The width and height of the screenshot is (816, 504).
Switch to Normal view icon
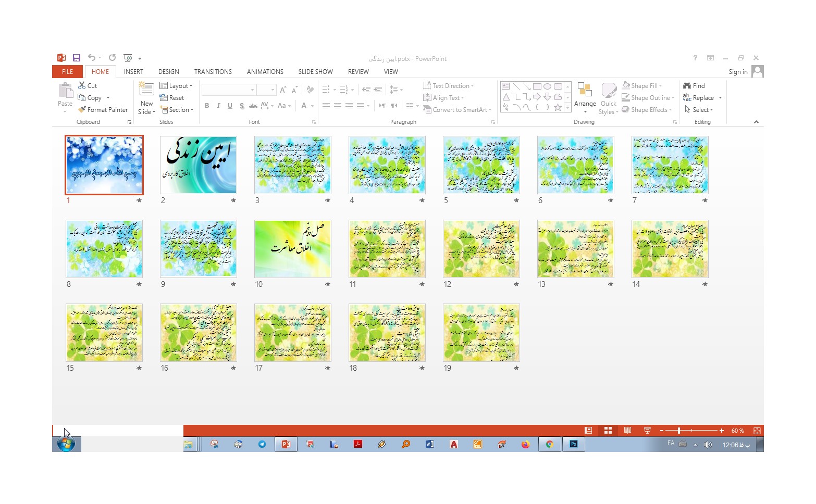[x=588, y=431]
